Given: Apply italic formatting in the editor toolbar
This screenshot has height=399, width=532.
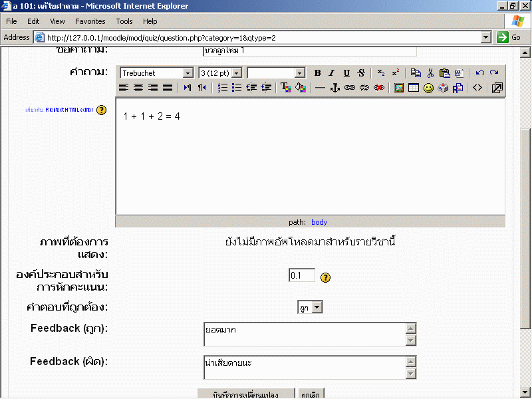Looking at the screenshot, I should [x=331, y=73].
